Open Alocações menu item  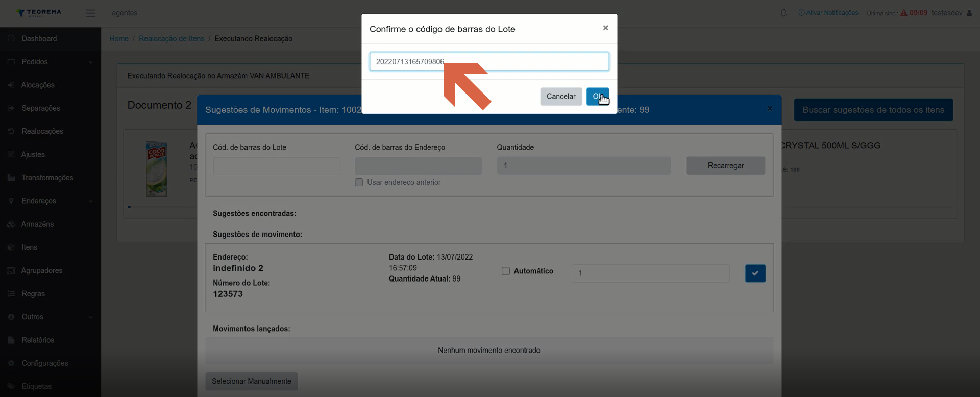[x=38, y=85]
